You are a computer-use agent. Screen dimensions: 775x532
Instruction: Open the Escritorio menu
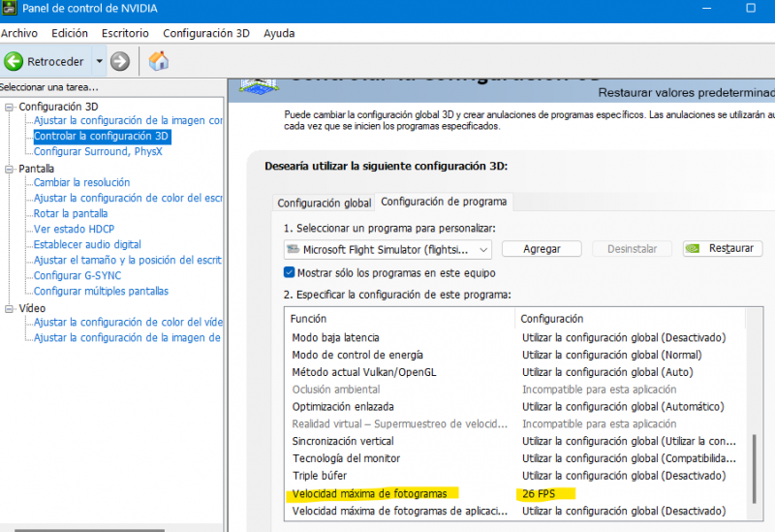[x=125, y=33]
